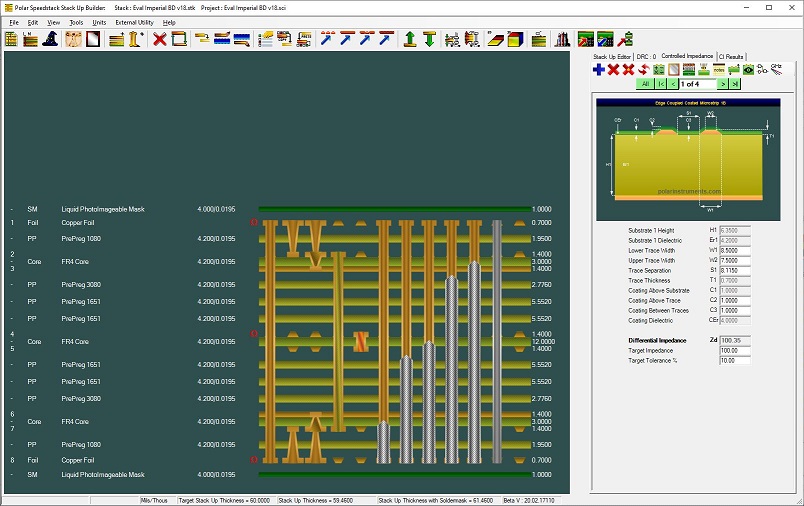Switch to the CI Results tab
804x506 pixels.
[x=731, y=56]
